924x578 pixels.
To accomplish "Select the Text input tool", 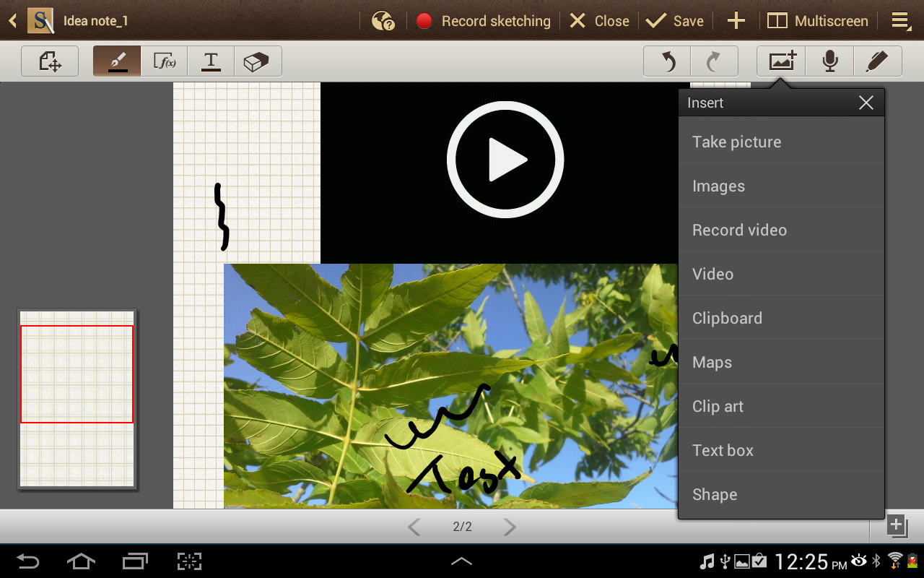I will click(x=211, y=62).
